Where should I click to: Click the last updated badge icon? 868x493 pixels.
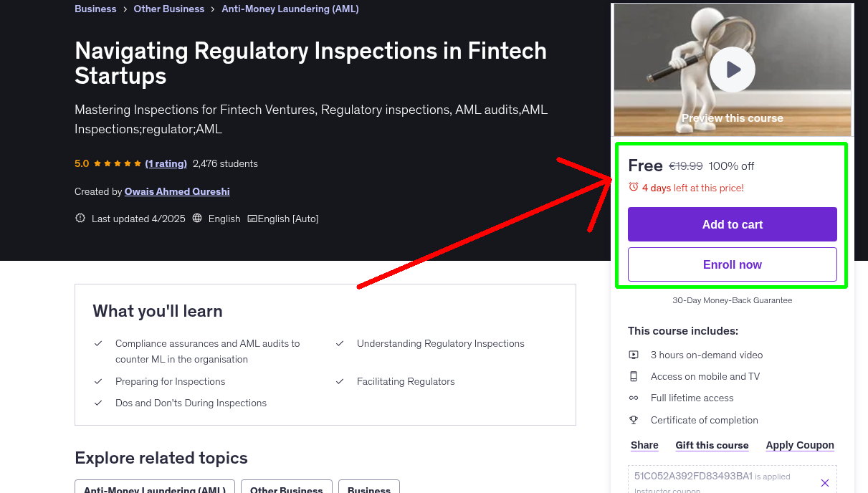coord(80,219)
